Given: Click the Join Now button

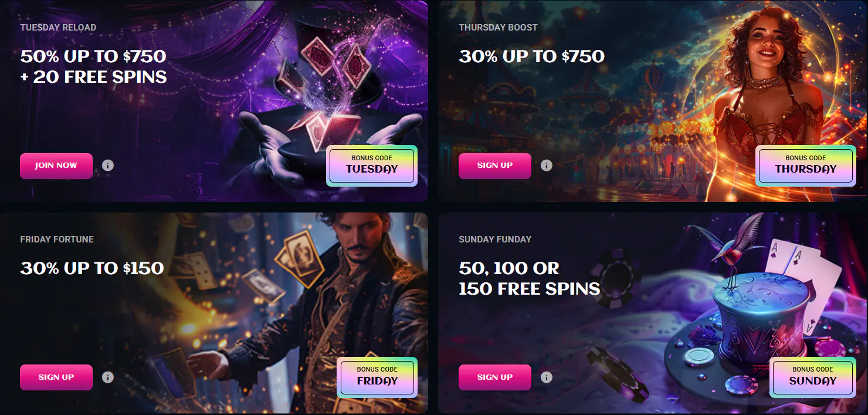Looking at the screenshot, I should [56, 166].
